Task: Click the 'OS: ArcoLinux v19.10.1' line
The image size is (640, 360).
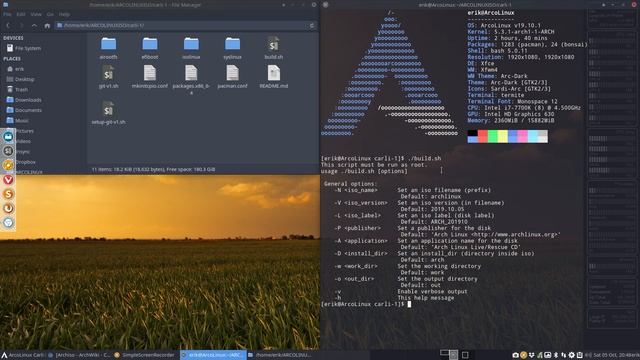Action: click(504, 25)
